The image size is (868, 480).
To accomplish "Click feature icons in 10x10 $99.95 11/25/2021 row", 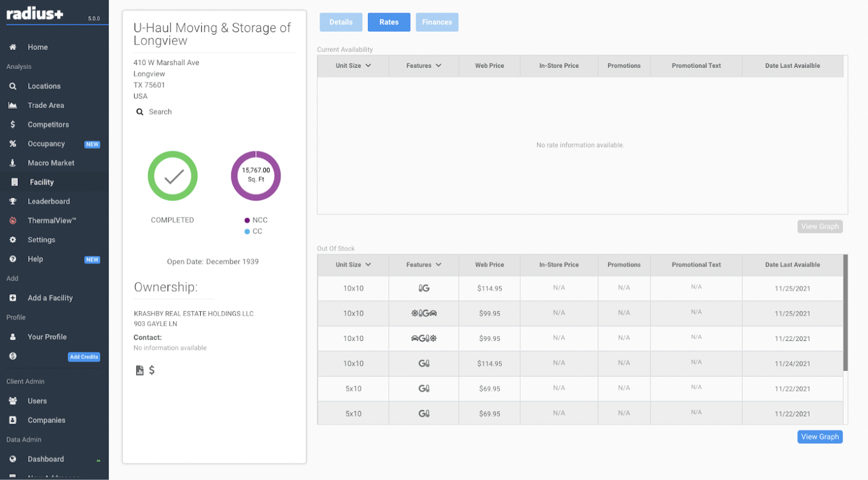I will pyautogui.click(x=424, y=314).
